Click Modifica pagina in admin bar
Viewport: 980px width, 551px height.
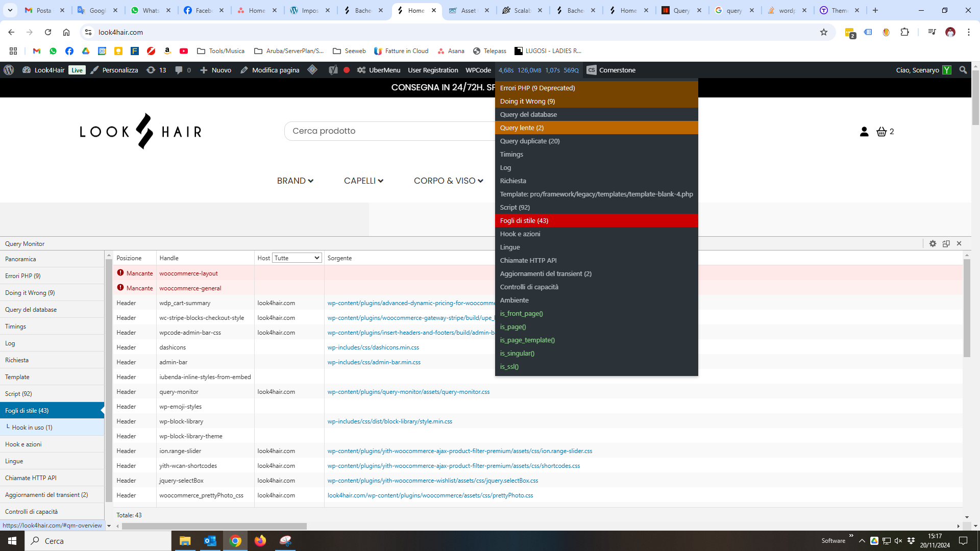[269, 70]
